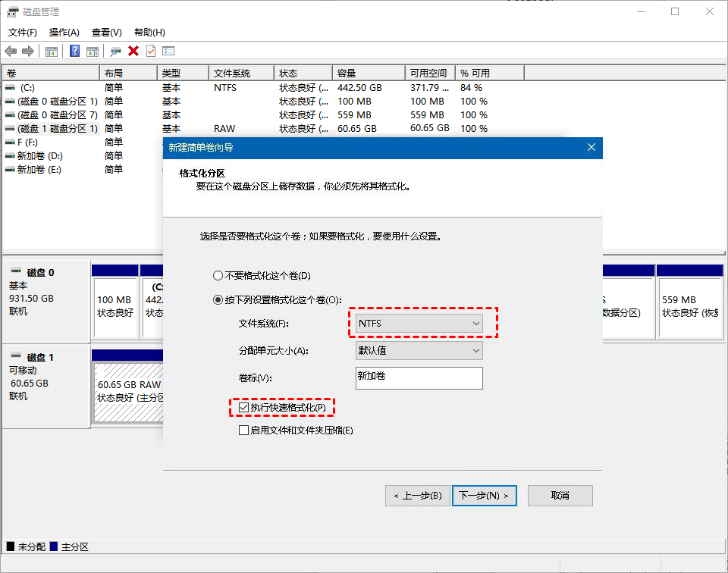Open Help with the blue question mark icon

pos(74,51)
